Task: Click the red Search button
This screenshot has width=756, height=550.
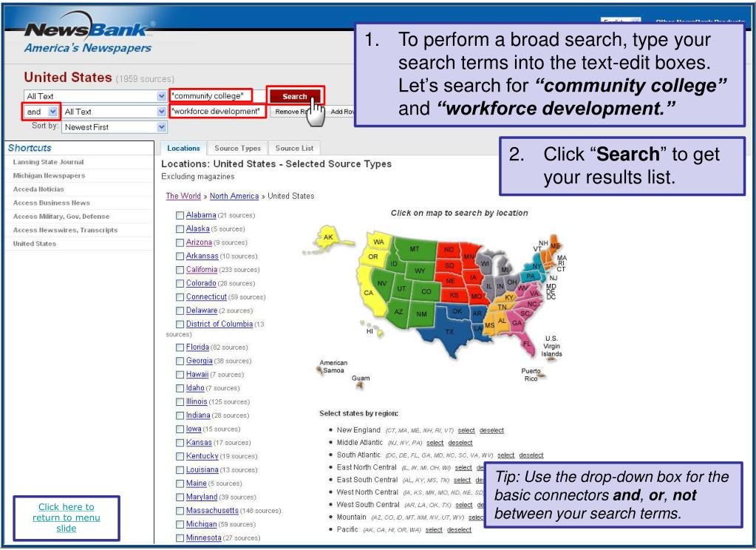Action: point(295,97)
